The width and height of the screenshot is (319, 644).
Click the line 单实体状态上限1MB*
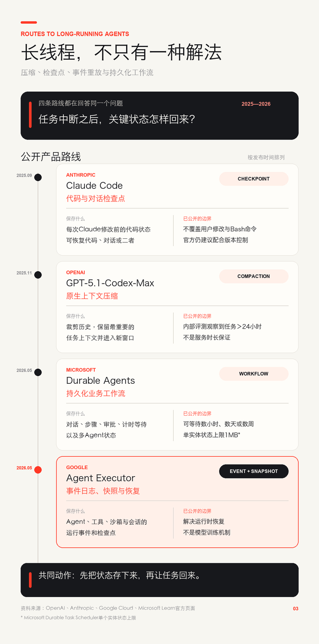[212, 435]
